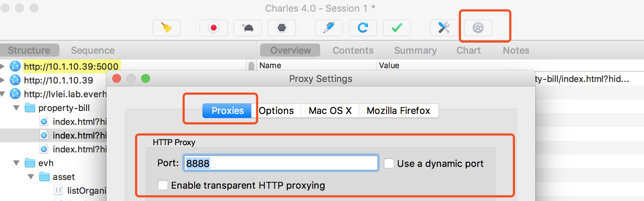Check the Use a dynamic port box
Screen dimensions: 644x201
click(389, 163)
